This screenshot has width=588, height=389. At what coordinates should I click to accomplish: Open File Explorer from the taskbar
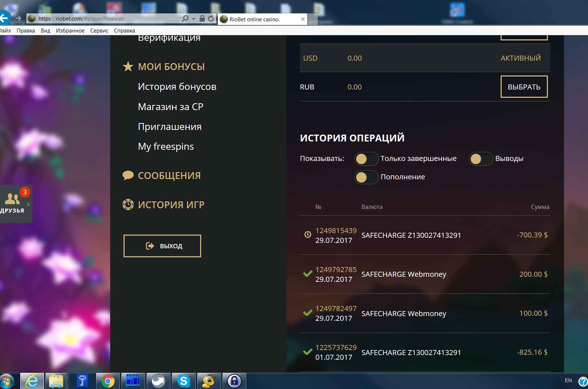coord(56,381)
